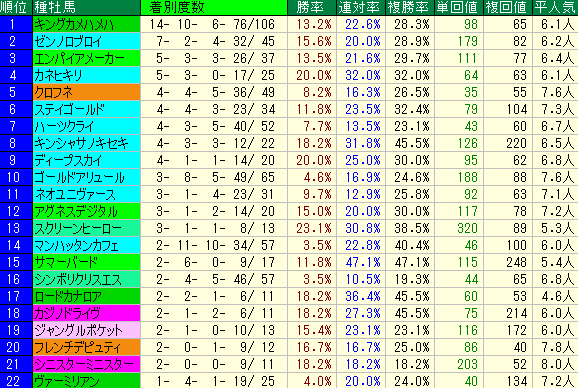The image size is (578, 388).
Task: Click rank number 21 cell
Action: tap(16, 364)
